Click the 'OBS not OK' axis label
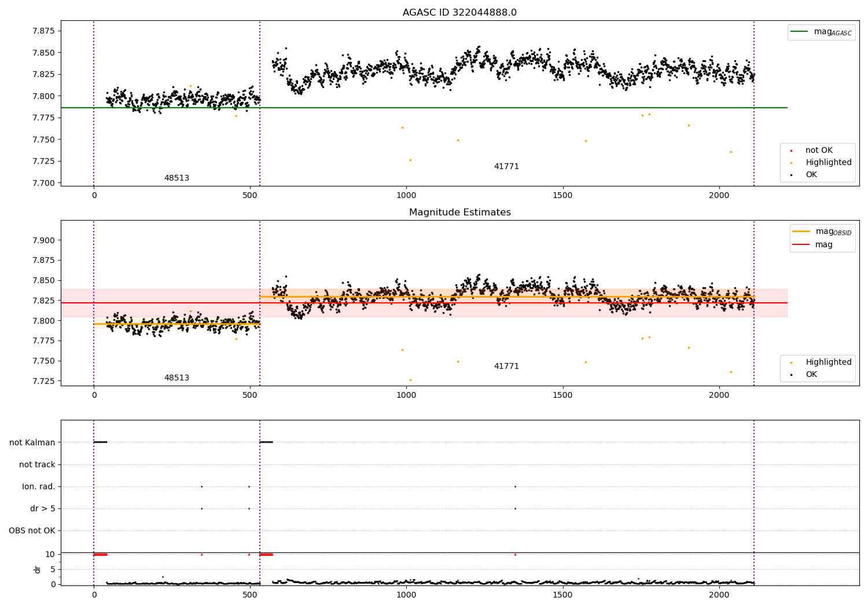The width and height of the screenshot is (868, 608). (32, 531)
